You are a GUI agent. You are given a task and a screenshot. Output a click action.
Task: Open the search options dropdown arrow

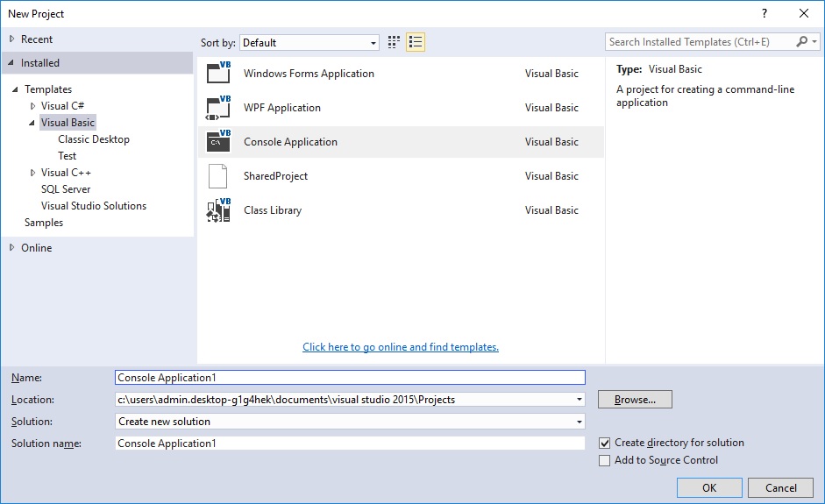pyautogui.click(x=814, y=41)
